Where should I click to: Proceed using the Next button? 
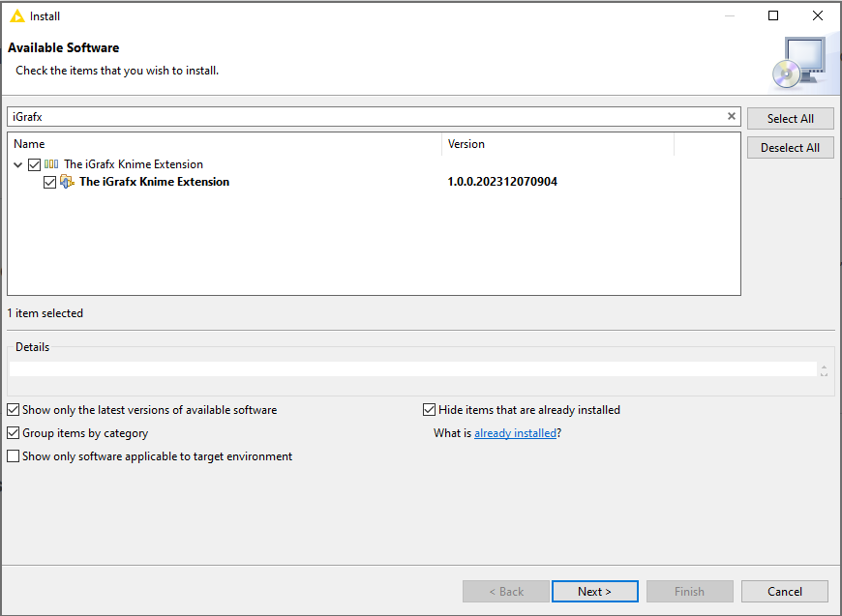594,591
